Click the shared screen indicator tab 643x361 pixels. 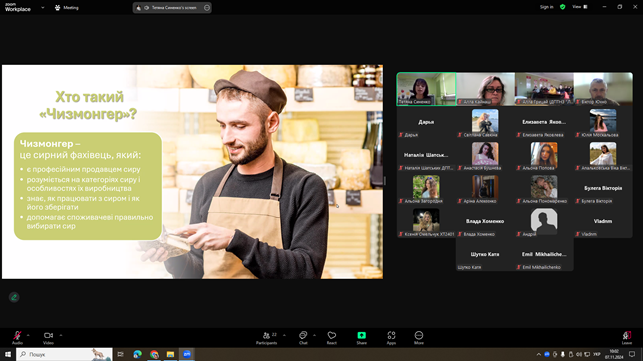[172, 7]
